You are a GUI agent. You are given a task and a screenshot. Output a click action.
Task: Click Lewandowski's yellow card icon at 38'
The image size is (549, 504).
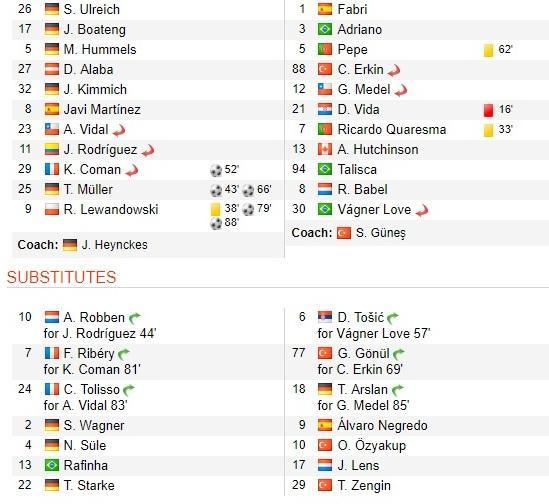point(215,209)
